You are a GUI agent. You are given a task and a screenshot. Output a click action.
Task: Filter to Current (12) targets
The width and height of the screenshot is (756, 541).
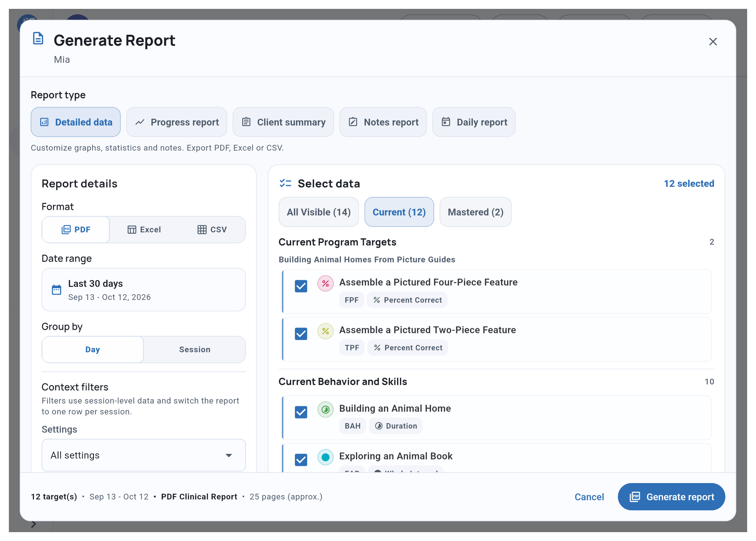pyautogui.click(x=399, y=212)
